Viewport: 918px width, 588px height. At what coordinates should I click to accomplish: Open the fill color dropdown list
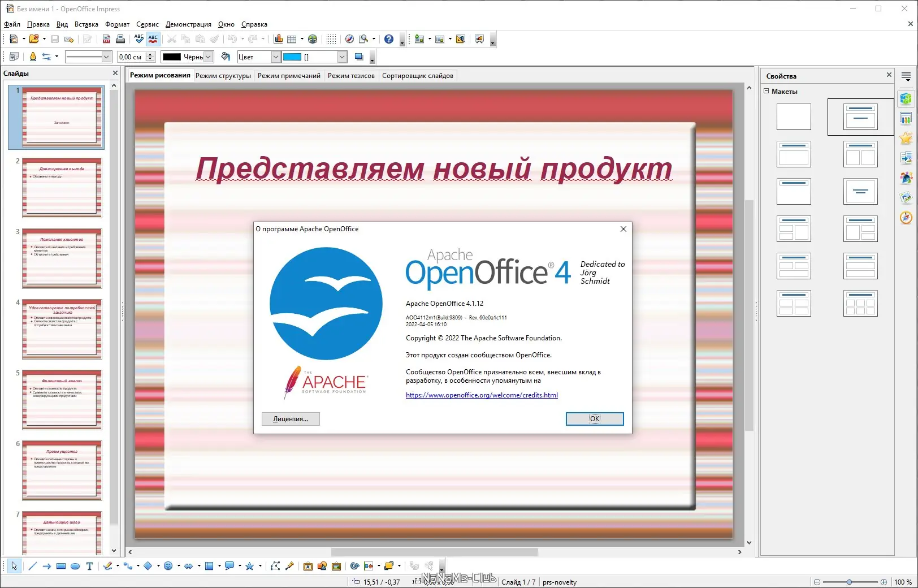pos(342,57)
